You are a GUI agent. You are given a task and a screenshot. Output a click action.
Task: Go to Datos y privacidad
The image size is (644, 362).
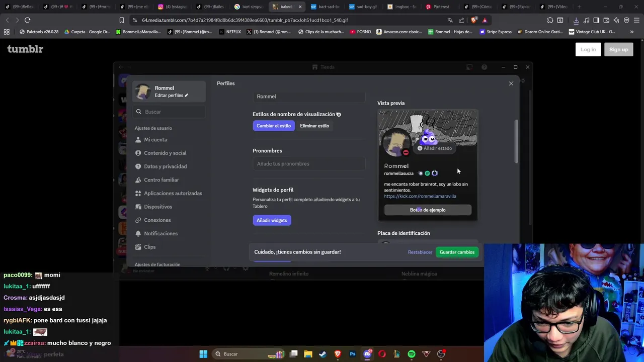[x=165, y=166]
